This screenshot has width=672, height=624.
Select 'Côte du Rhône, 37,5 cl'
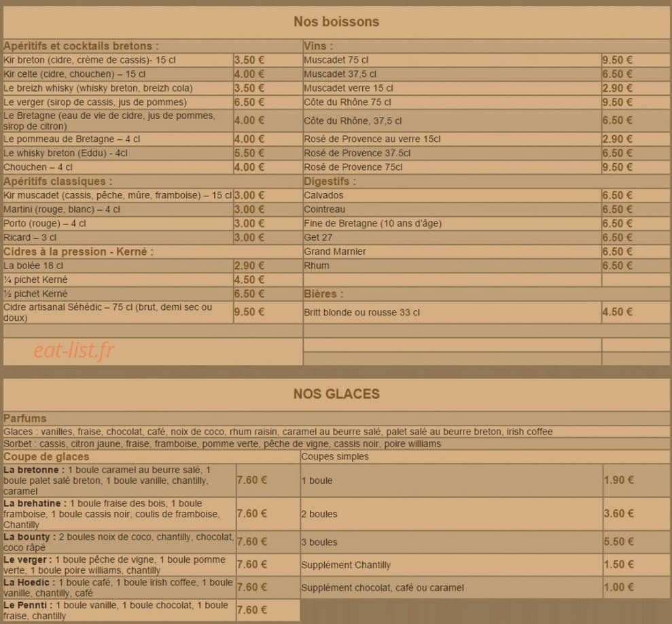click(353, 121)
